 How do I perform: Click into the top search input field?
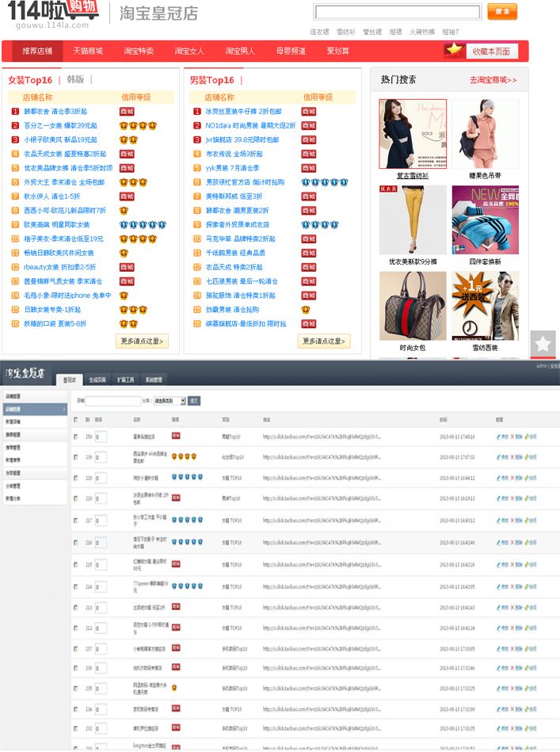398,12
